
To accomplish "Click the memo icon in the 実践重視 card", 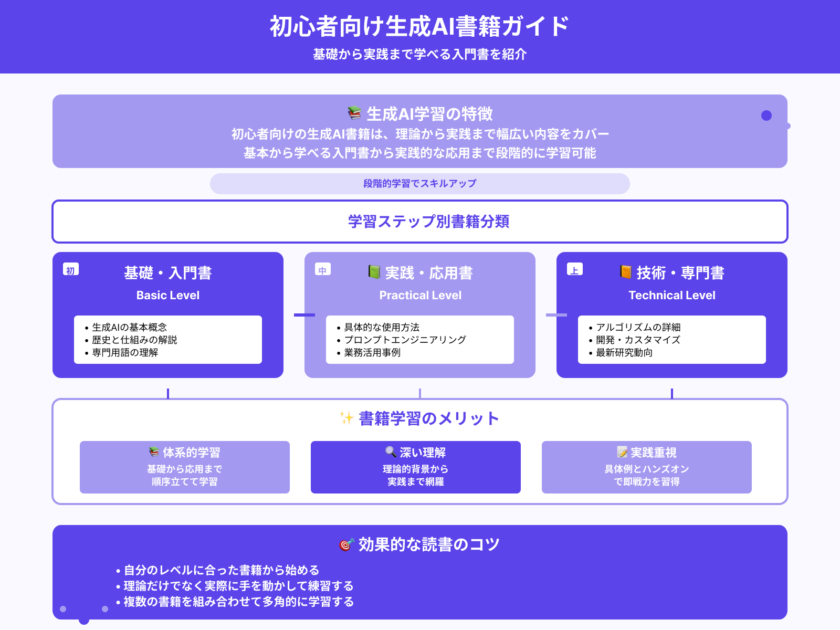I will [x=622, y=452].
